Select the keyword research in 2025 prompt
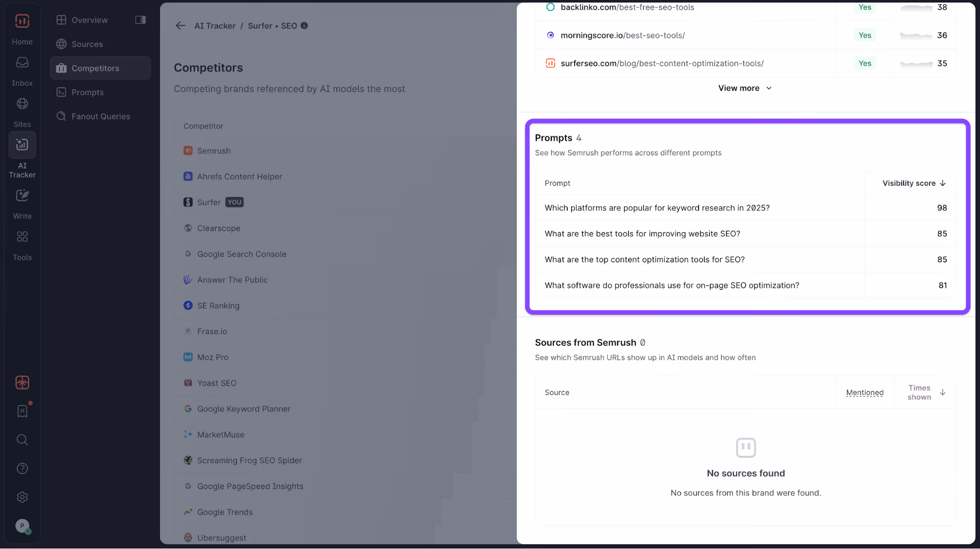The width and height of the screenshot is (980, 549). tap(746, 208)
